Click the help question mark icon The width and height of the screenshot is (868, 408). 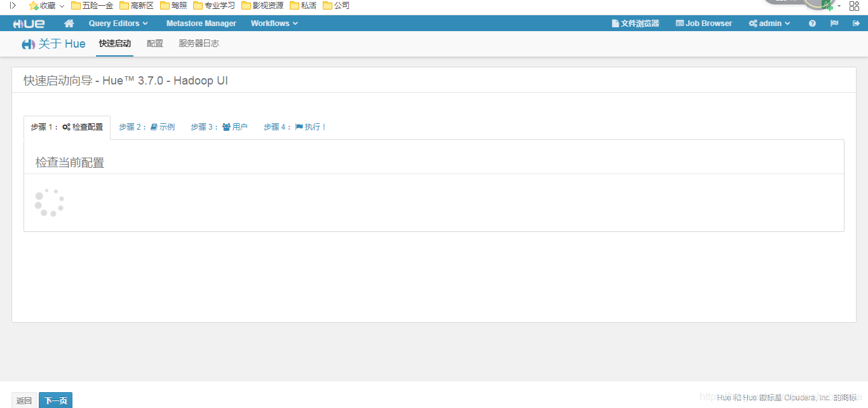click(812, 24)
